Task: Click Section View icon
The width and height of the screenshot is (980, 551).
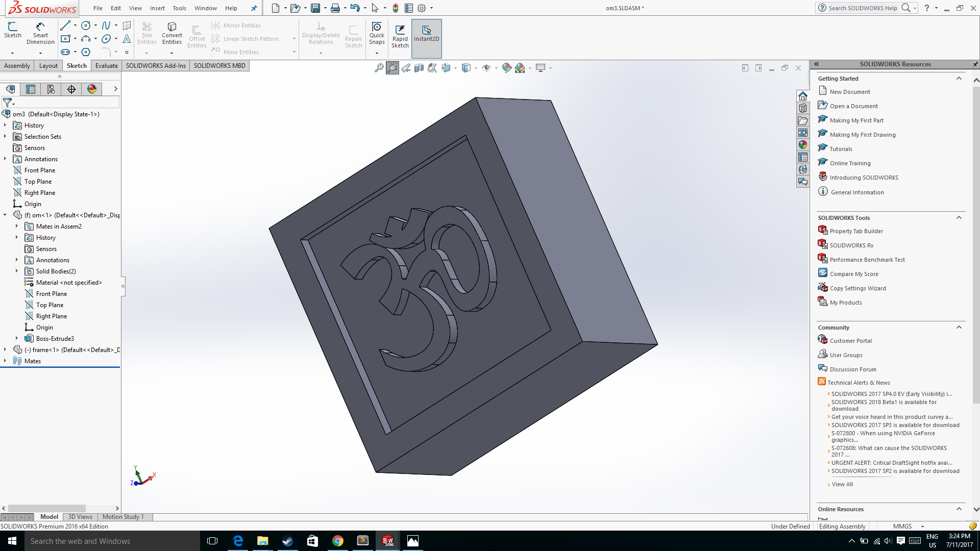Action: coord(419,68)
